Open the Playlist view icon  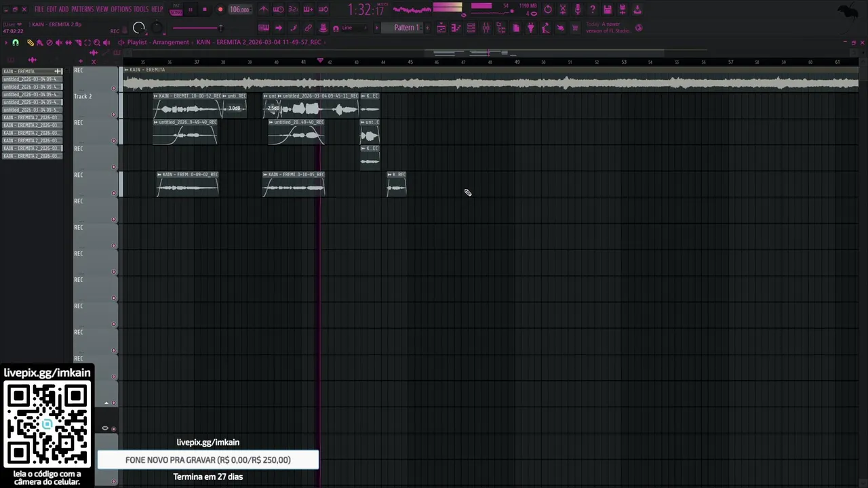441,28
